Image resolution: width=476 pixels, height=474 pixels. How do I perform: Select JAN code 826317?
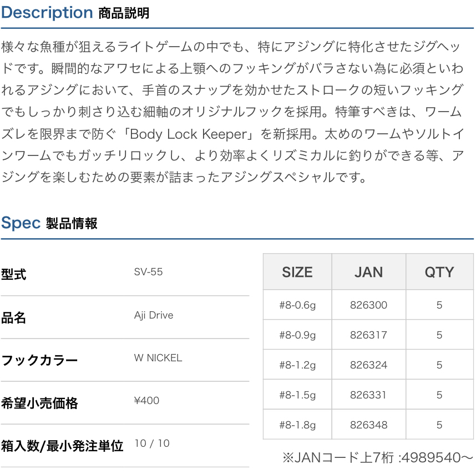369,335
